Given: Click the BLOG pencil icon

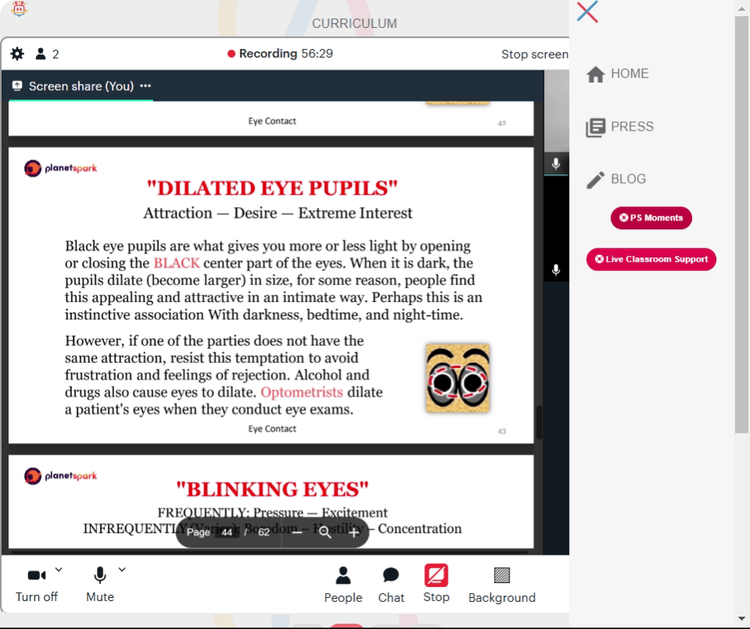Looking at the screenshot, I should point(596,180).
